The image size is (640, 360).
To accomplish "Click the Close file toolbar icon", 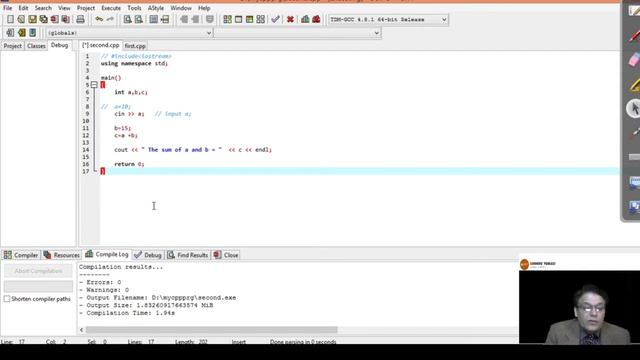I will [x=54, y=19].
